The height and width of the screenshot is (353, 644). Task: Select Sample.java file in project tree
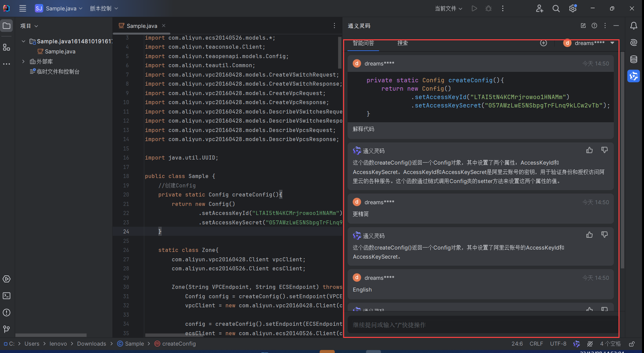(x=60, y=51)
